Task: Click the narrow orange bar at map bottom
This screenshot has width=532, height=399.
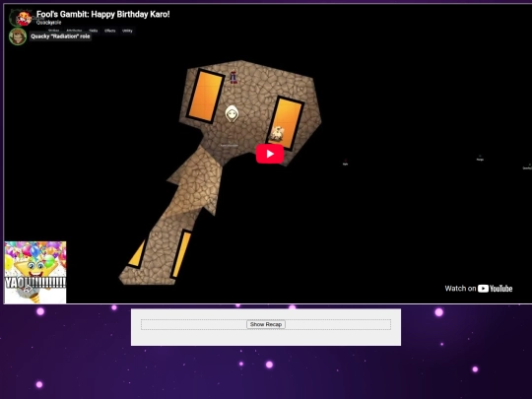Action: coord(181,254)
